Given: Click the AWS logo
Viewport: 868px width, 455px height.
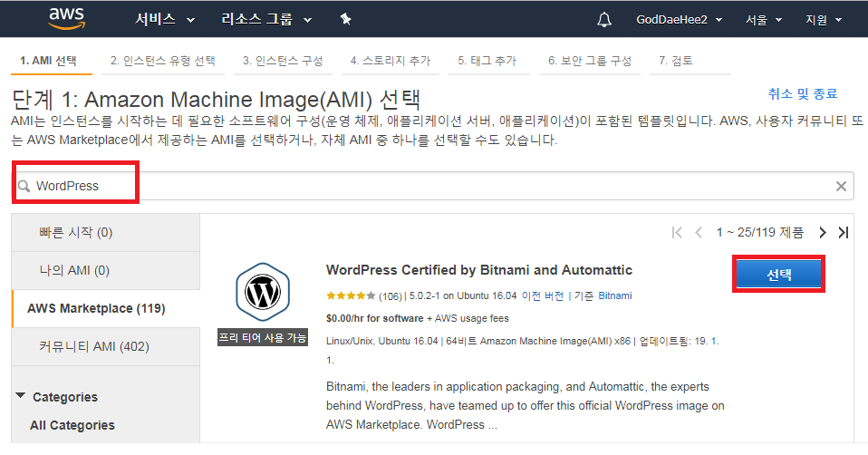Looking at the screenshot, I should point(66,18).
